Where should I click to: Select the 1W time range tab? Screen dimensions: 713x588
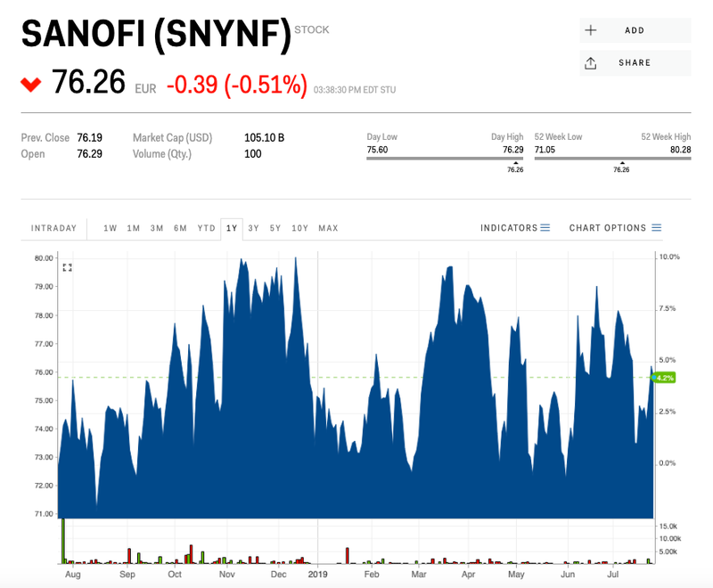[110, 228]
